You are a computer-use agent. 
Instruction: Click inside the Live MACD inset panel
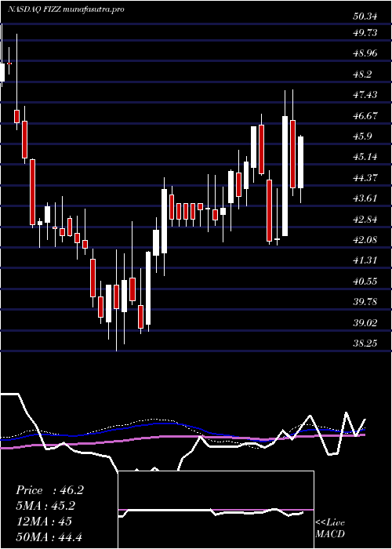pos(216,510)
